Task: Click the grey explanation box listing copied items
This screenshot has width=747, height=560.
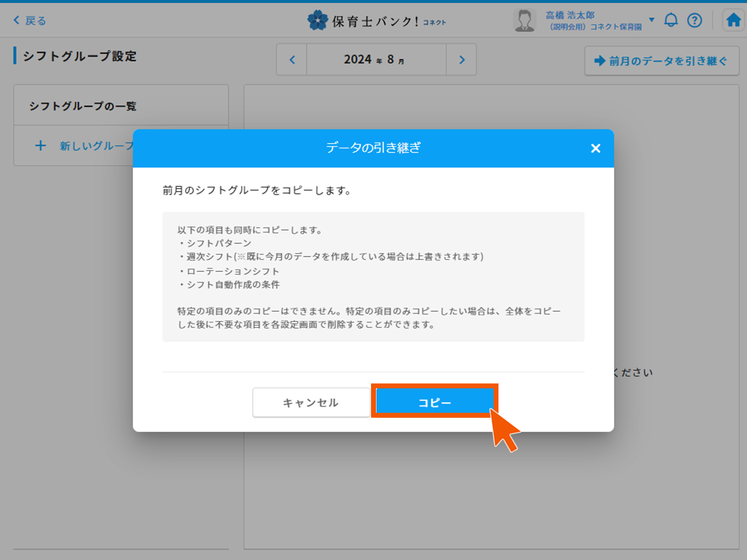Action: pos(373,279)
